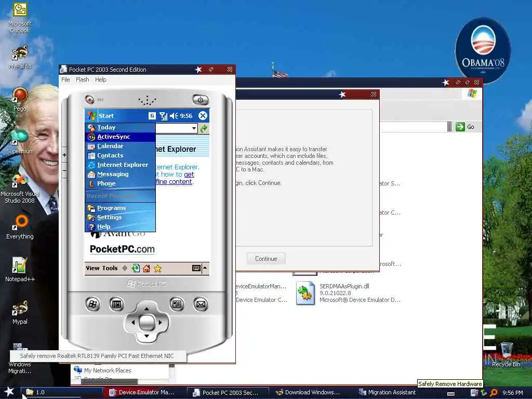The image size is (532, 399).
Task: Click the Calendar hardware button on device
Action: coord(116,304)
